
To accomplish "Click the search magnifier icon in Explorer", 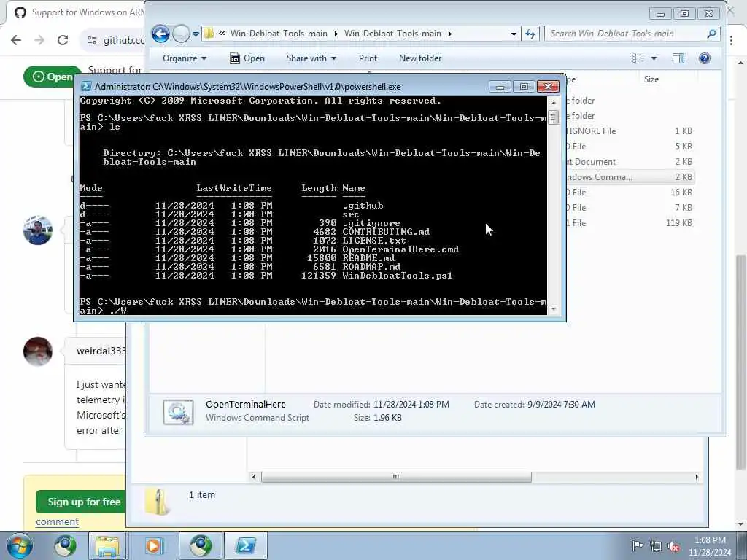I will (x=712, y=34).
